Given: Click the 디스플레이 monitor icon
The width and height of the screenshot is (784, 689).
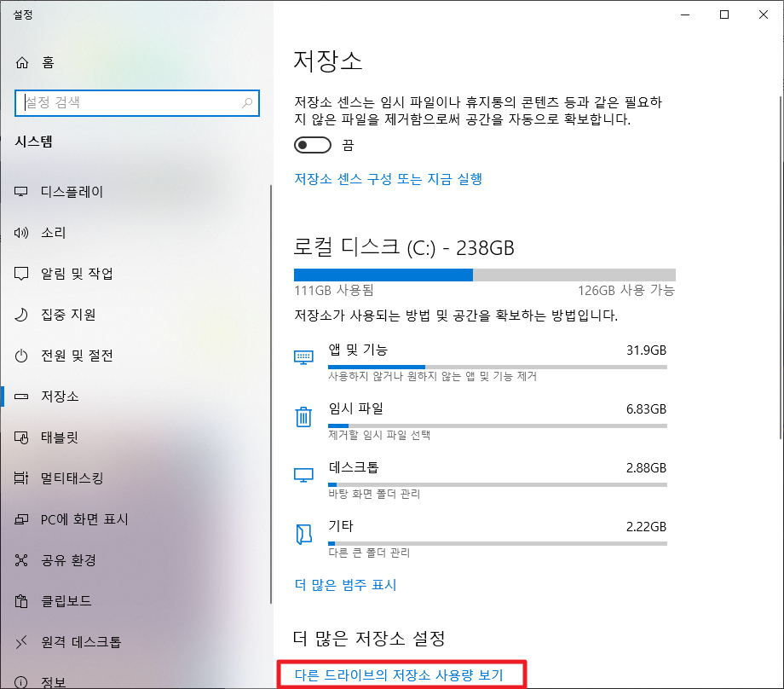Looking at the screenshot, I should coord(21,192).
